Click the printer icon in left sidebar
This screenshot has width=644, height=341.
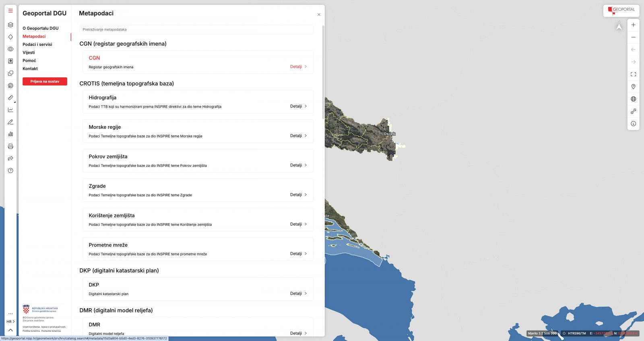(10, 146)
